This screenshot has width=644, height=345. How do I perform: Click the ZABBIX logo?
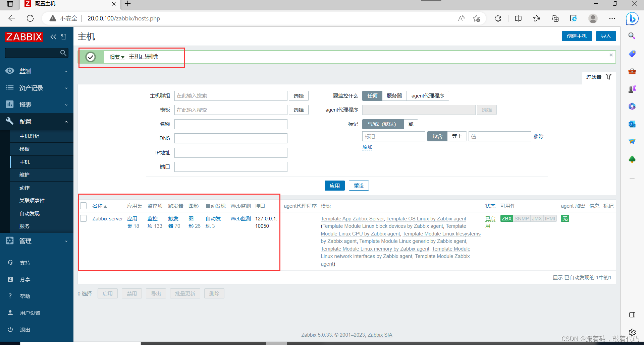pos(24,37)
